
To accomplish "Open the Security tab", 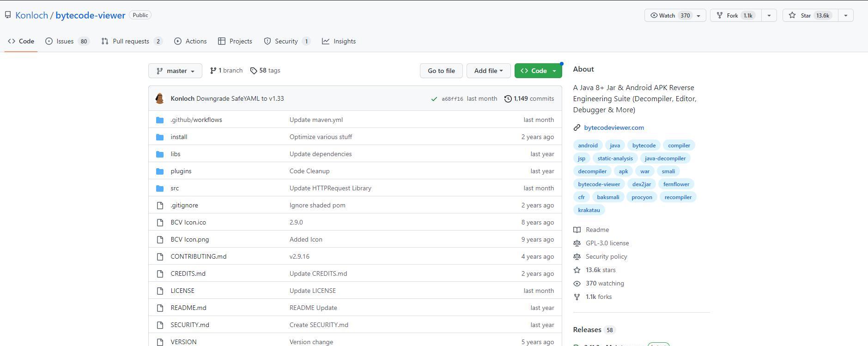I will (x=287, y=41).
